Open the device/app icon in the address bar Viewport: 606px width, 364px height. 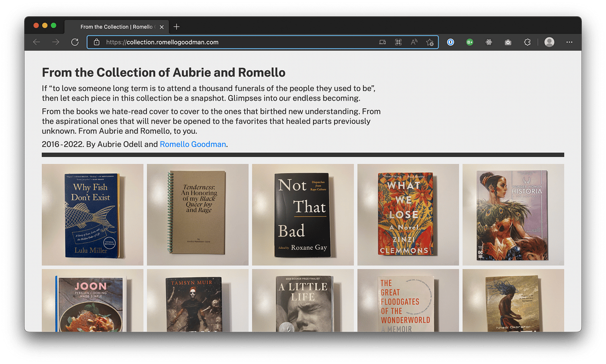point(382,42)
